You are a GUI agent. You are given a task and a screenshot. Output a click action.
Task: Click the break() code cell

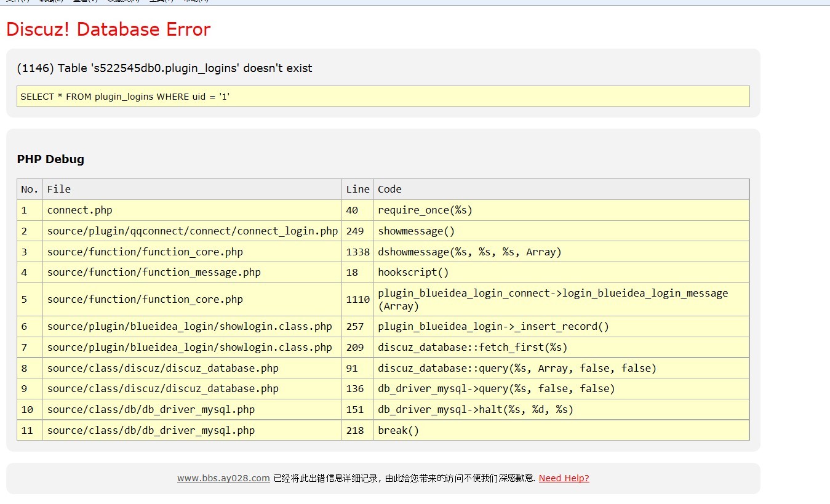(x=398, y=431)
